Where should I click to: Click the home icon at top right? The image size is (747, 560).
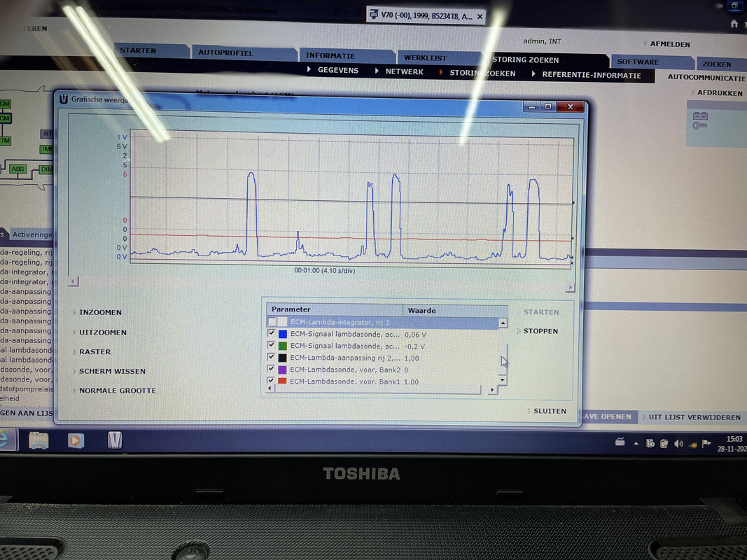(x=734, y=24)
